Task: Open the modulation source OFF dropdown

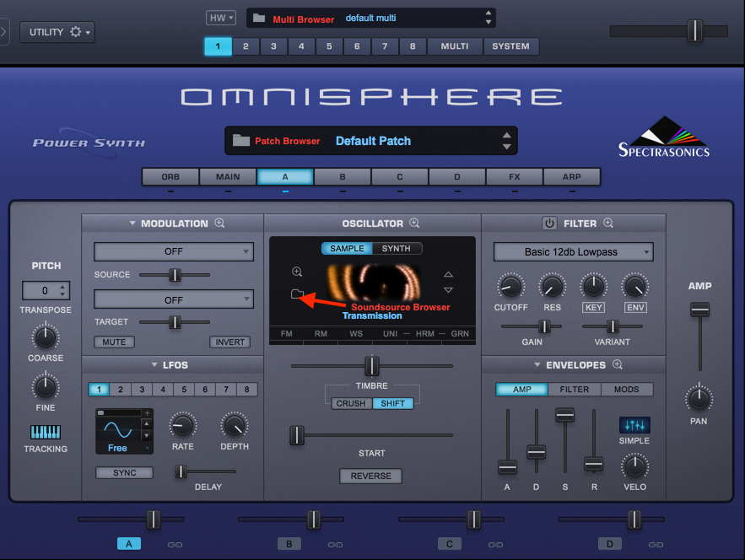Action: (174, 251)
